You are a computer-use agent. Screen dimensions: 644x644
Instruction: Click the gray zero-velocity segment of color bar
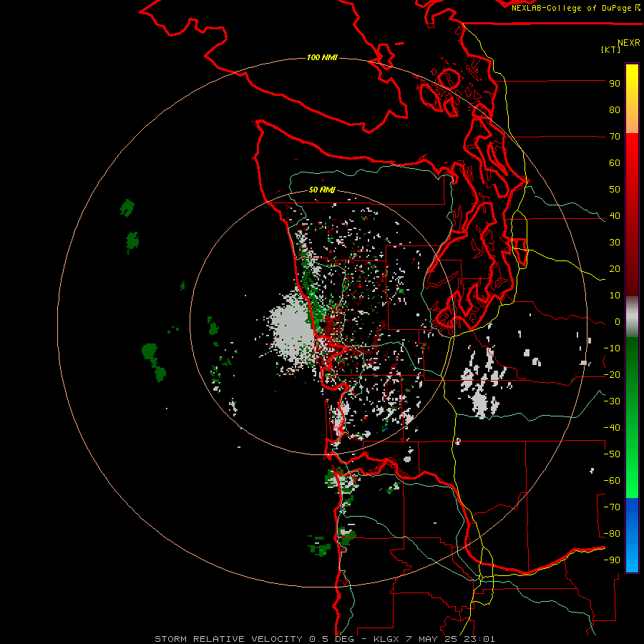[x=632, y=316]
